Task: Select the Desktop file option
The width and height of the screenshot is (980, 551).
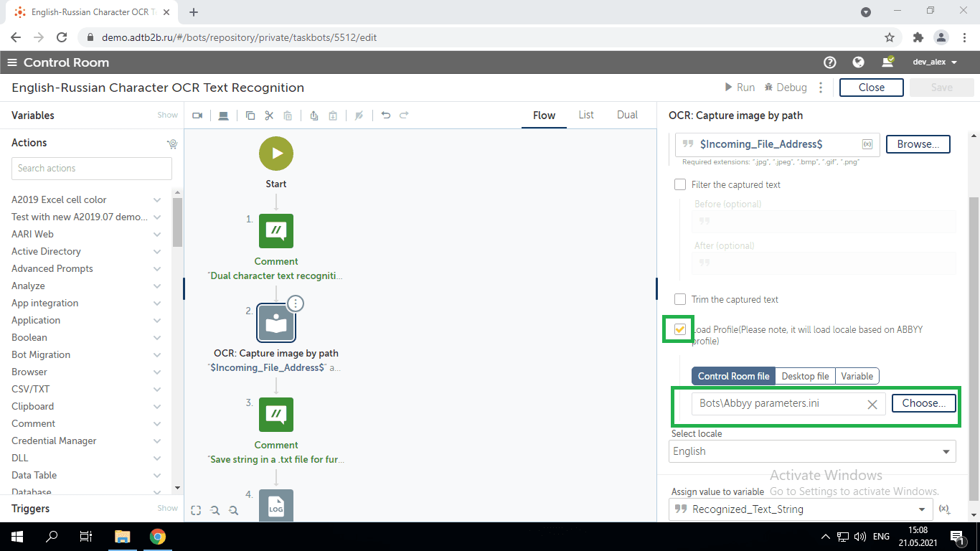Action: tap(805, 376)
